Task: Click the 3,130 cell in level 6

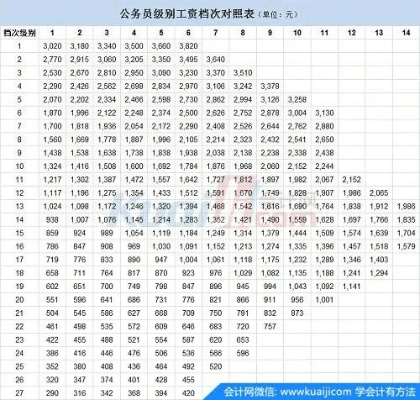Action: 324,113
